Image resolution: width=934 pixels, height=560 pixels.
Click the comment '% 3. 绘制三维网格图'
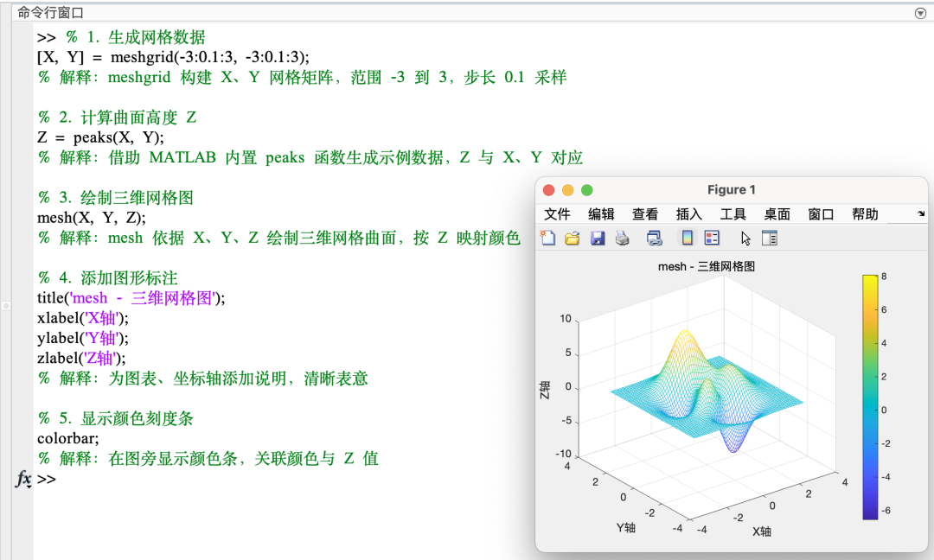[116, 198]
